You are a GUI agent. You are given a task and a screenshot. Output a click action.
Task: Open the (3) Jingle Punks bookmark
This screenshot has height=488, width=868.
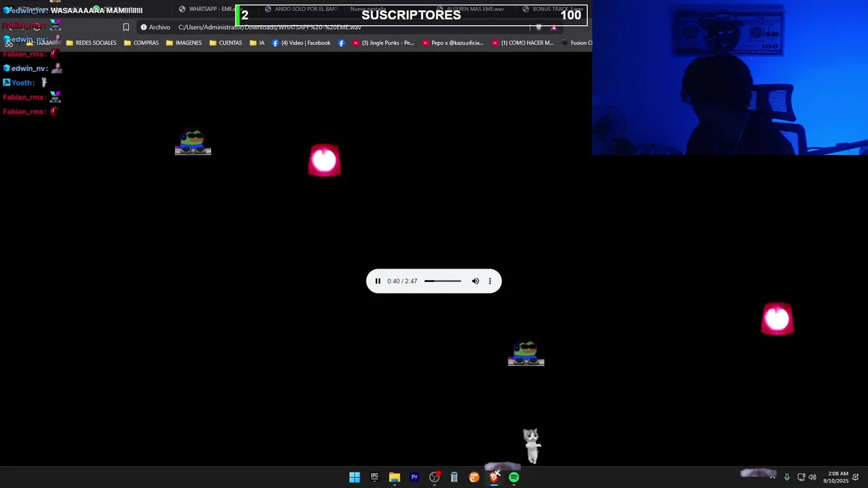click(383, 43)
